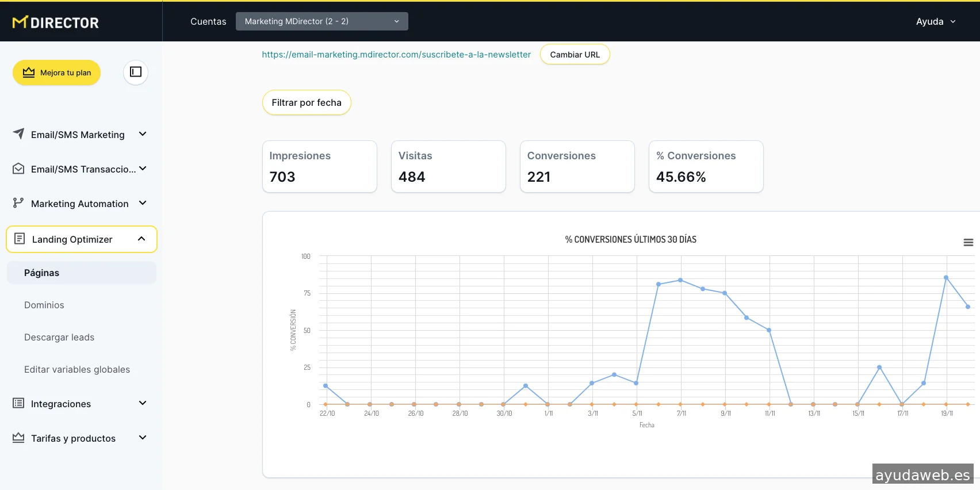This screenshot has height=490, width=980.
Task: Click the MDirector logo
Action: tap(56, 22)
